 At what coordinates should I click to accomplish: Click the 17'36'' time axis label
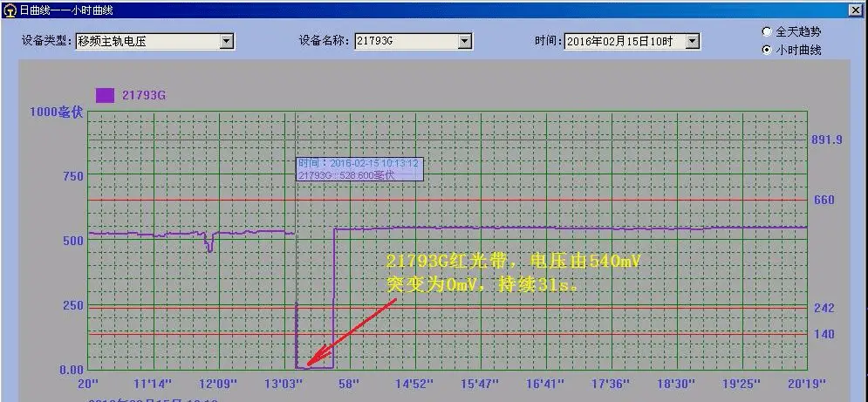(611, 383)
